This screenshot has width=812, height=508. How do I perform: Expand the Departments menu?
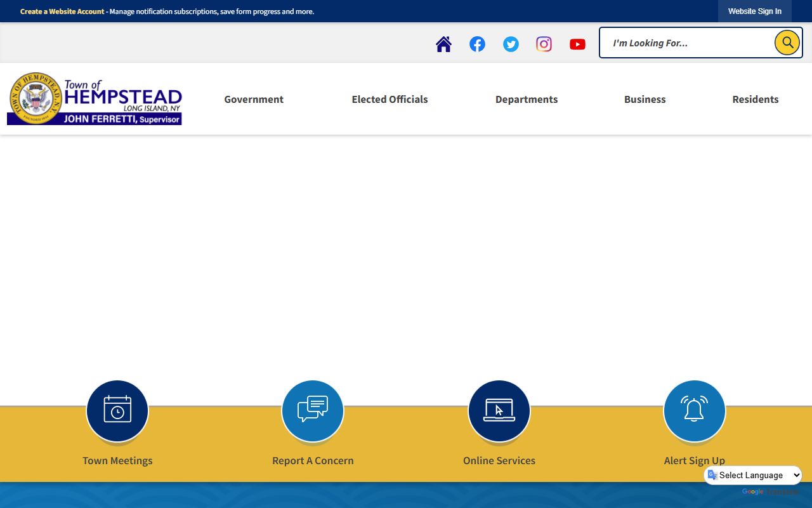[x=527, y=99]
